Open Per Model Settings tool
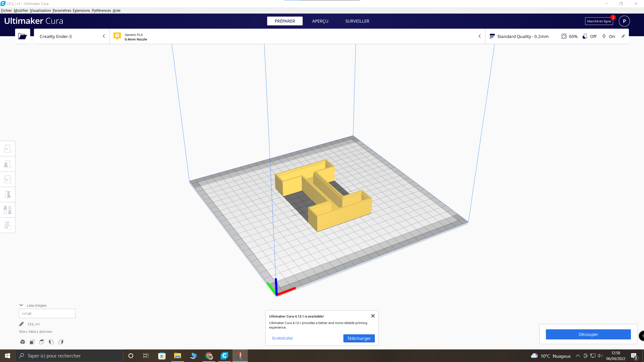This screenshot has height=362, width=644. [8, 210]
